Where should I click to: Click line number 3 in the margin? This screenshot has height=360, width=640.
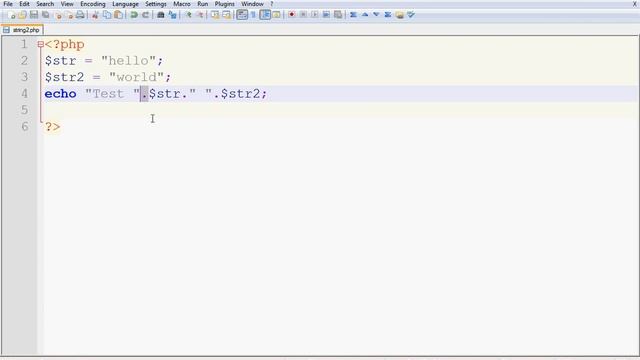click(x=24, y=77)
